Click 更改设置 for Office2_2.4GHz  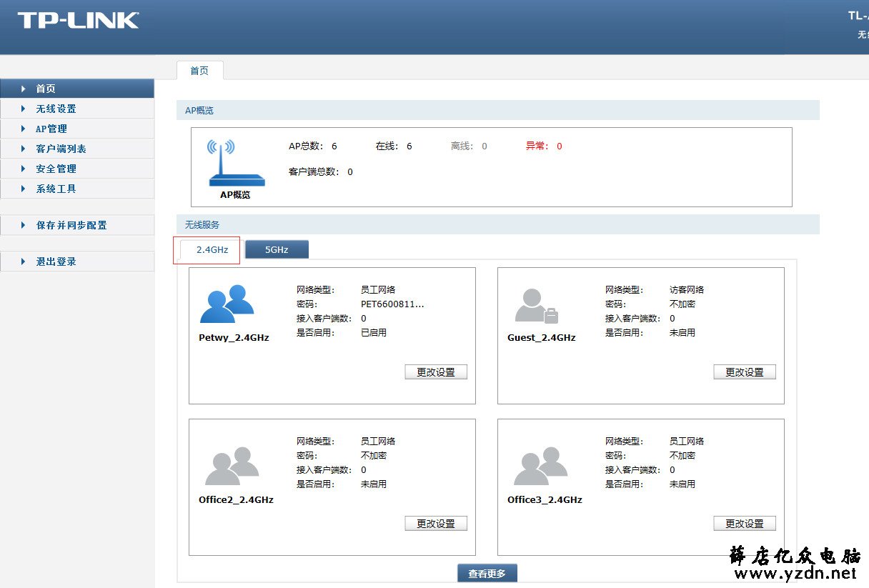436,524
